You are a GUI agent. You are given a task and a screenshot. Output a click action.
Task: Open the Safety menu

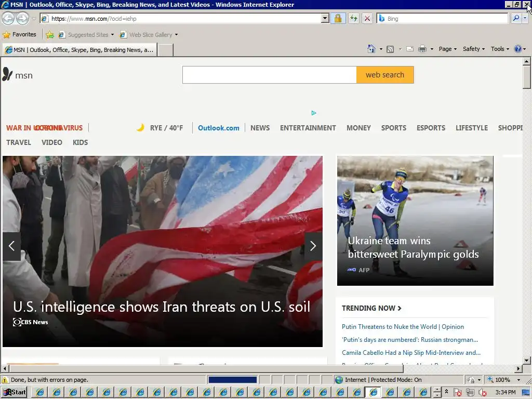tap(474, 49)
